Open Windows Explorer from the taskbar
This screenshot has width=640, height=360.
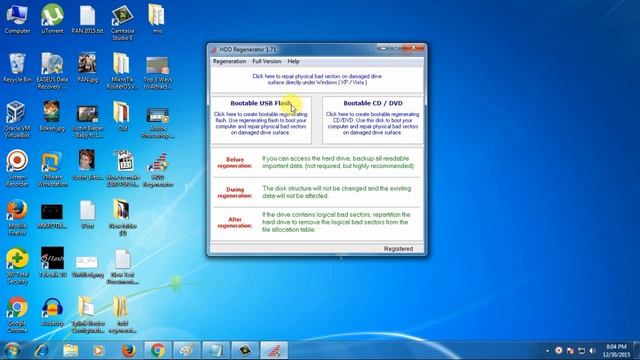(70, 350)
